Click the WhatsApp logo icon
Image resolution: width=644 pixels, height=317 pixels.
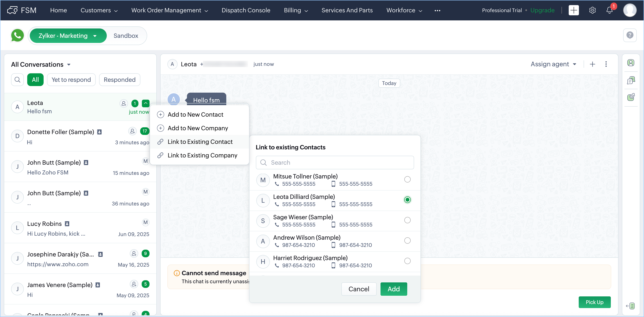(x=17, y=36)
